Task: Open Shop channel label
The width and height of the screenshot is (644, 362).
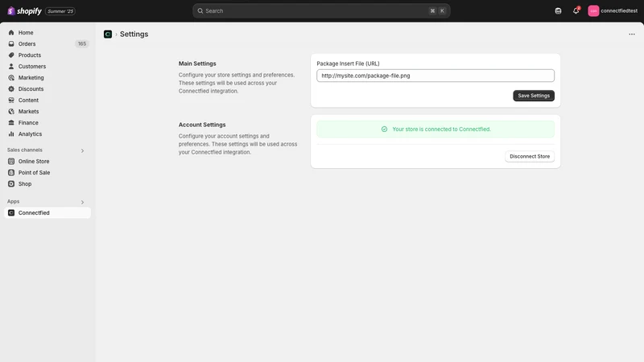Action: click(x=25, y=184)
